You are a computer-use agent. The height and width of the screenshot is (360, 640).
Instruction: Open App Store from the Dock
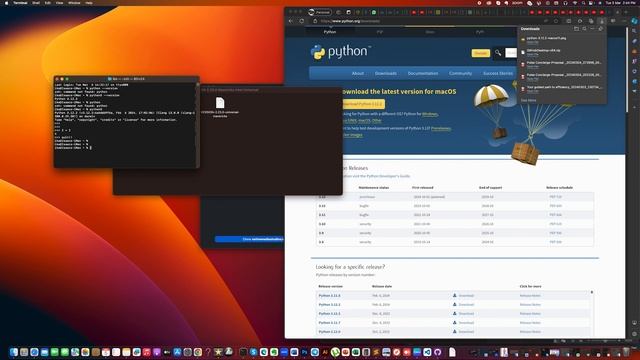177,352
